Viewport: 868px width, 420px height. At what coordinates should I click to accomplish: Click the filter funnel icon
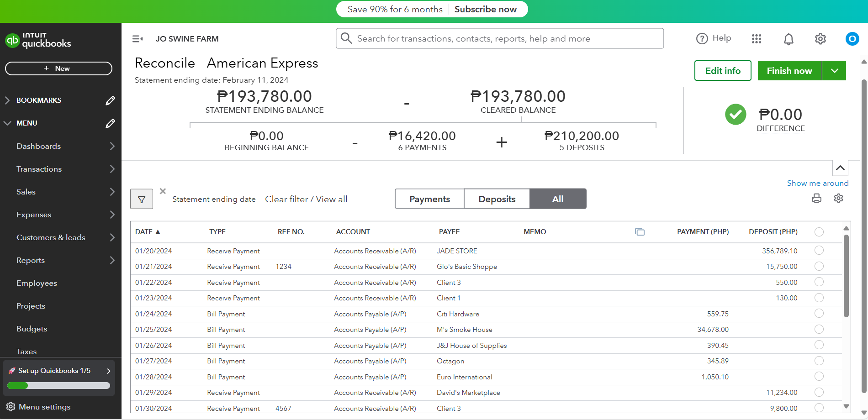click(142, 199)
